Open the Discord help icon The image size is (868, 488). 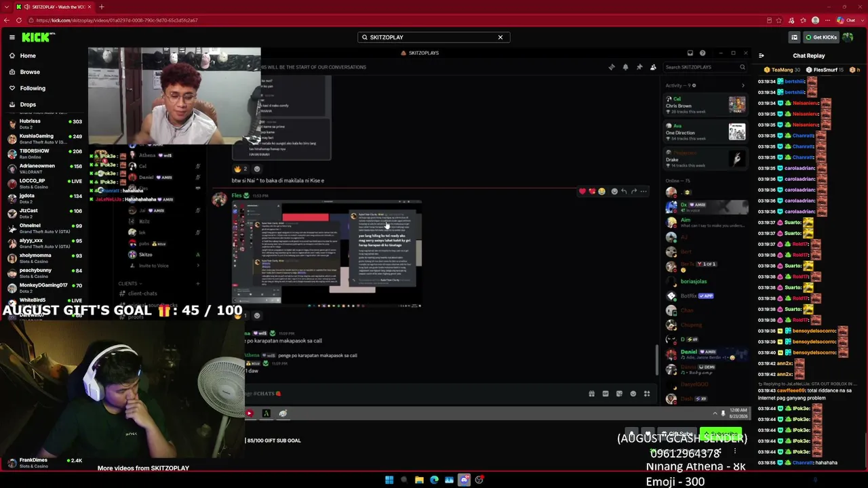pos(703,53)
